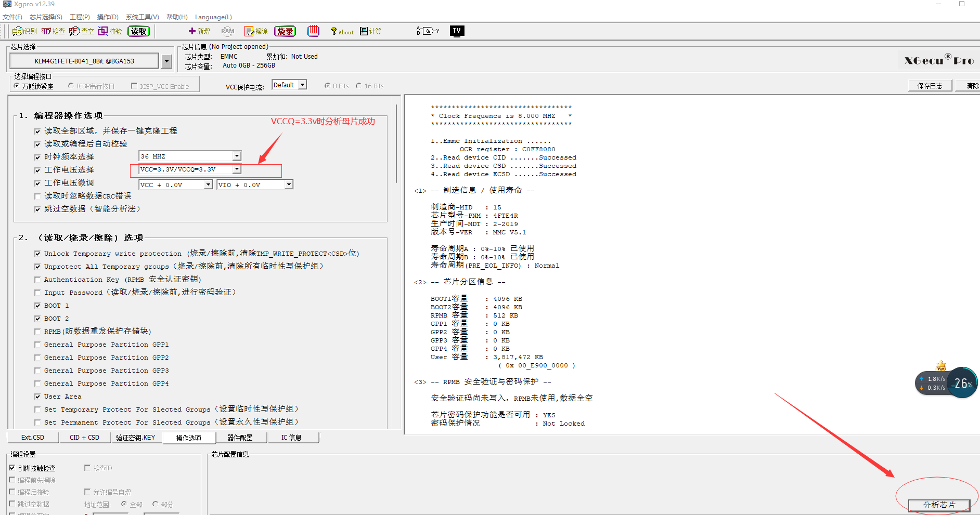Click the 查空 blank check icon
The image size is (980, 515).
[x=81, y=31]
